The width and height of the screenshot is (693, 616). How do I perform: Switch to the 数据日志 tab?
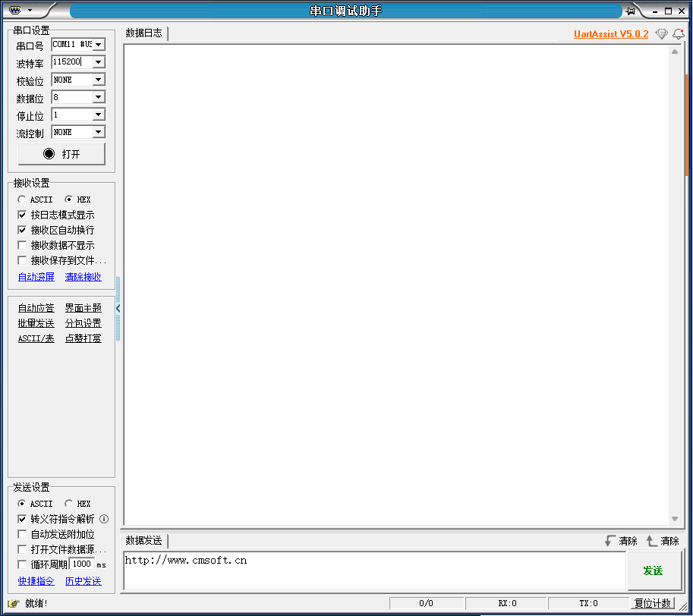[144, 33]
